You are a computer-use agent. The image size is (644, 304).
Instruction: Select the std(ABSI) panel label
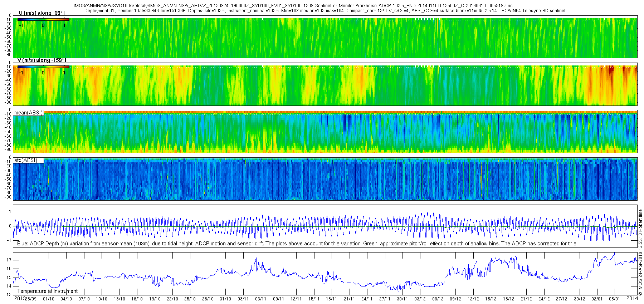pos(29,160)
